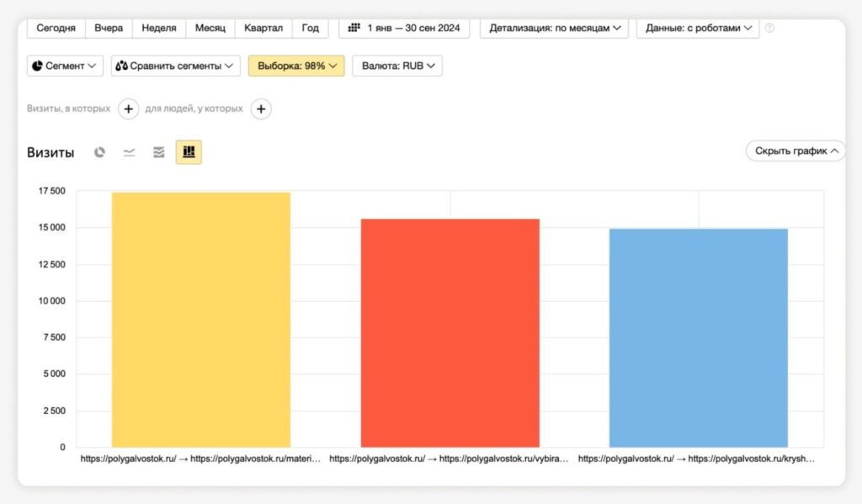
Task: Open Детализация: по месяцам dropdown
Action: point(555,28)
